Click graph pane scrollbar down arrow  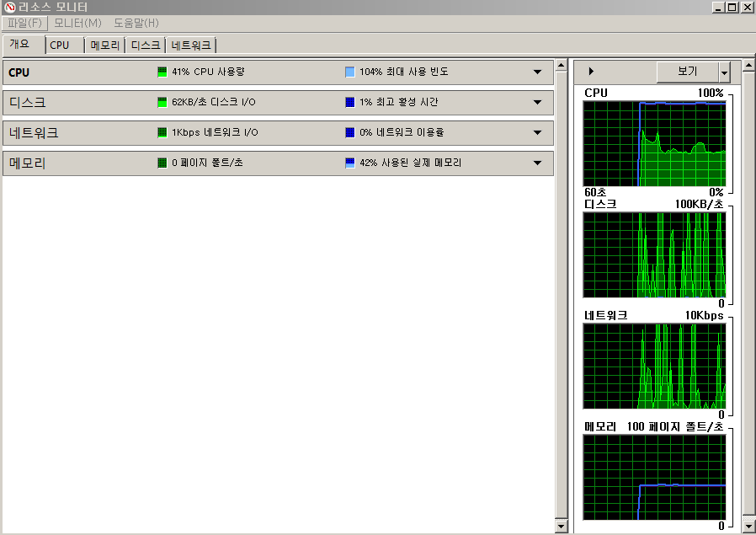coord(748,526)
